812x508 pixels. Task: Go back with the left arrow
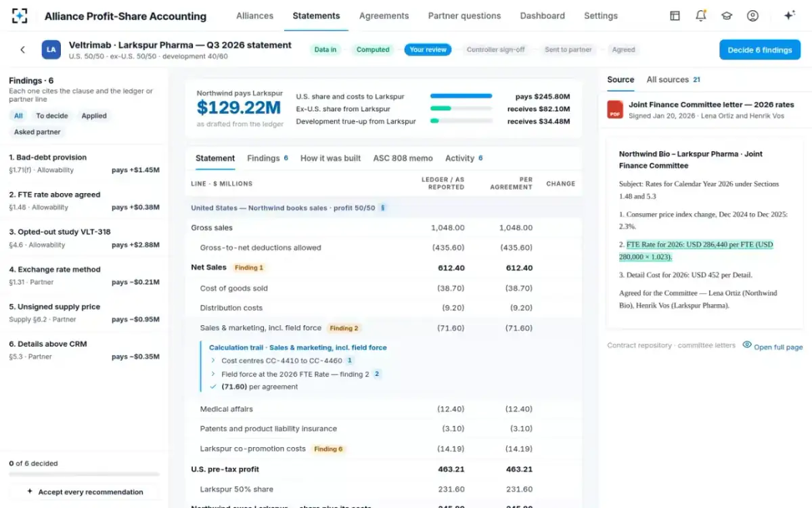(22, 49)
